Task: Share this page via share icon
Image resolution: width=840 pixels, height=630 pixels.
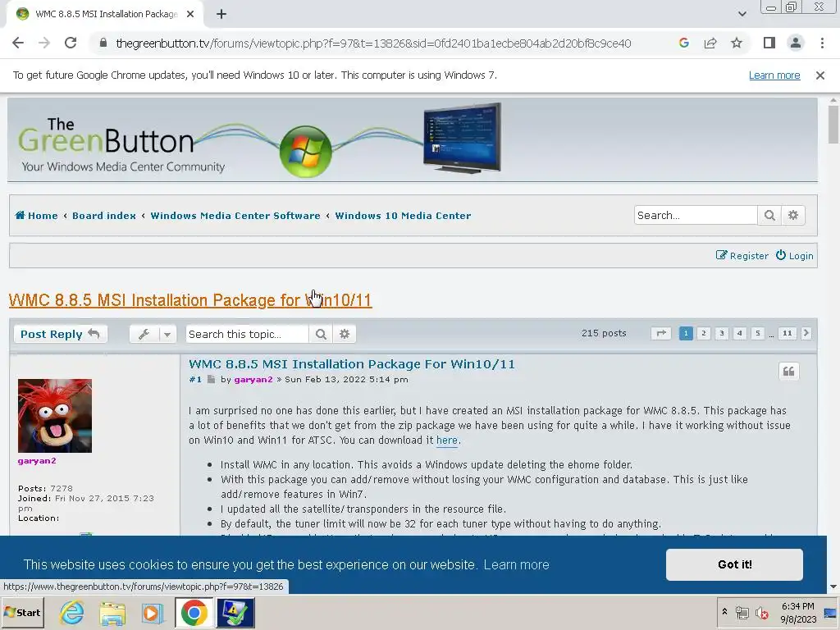Action: point(710,43)
